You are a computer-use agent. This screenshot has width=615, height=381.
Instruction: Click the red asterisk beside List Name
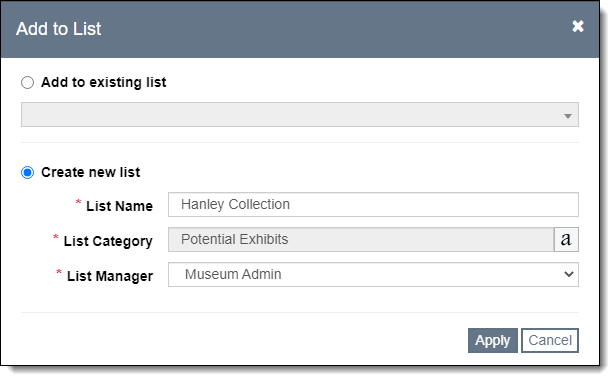click(78, 202)
